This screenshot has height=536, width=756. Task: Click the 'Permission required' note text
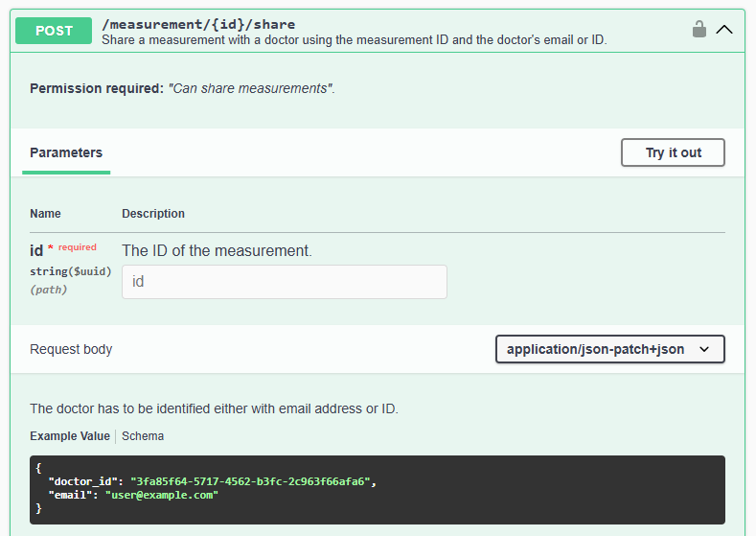click(x=182, y=88)
